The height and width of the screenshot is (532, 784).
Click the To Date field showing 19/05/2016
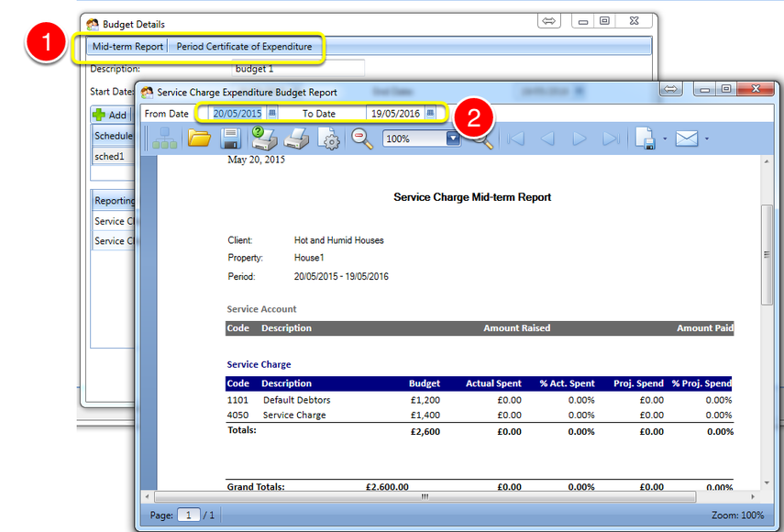395,114
